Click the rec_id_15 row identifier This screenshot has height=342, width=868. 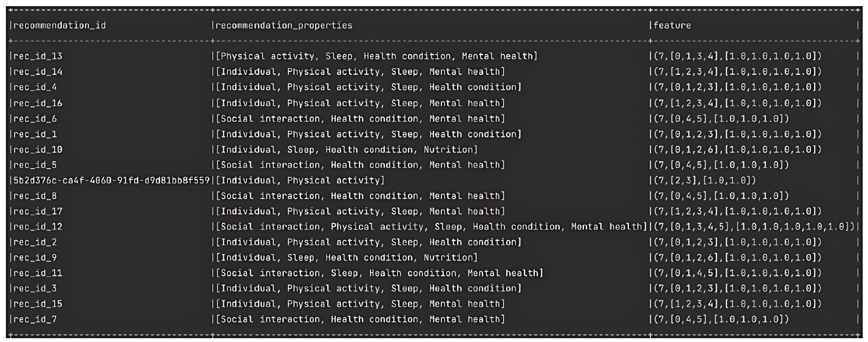coord(38,304)
